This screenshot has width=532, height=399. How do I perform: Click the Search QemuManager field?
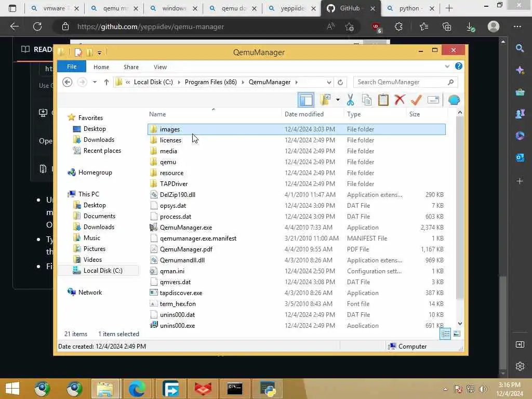click(x=406, y=82)
